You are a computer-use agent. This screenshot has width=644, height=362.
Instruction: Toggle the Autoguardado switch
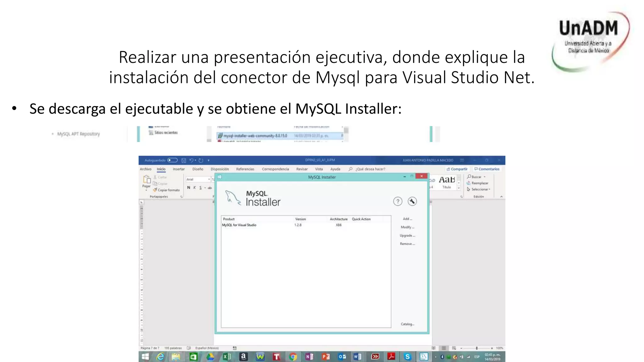tap(172, 160)
